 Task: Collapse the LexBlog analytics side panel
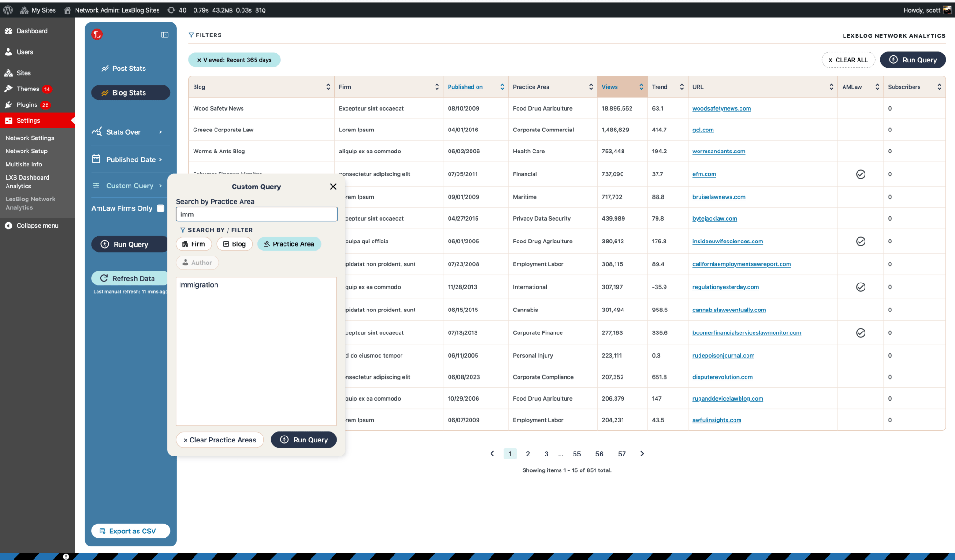click(164, 35)
